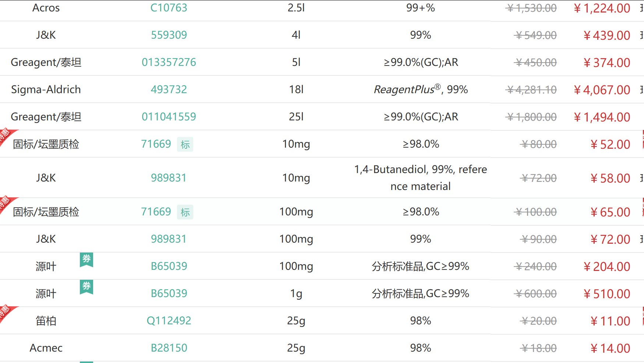This screenshot has width=644, height=363.
Task: Open 源叶 product code B65039 for 1g
Action: click(x=169, y=293)
